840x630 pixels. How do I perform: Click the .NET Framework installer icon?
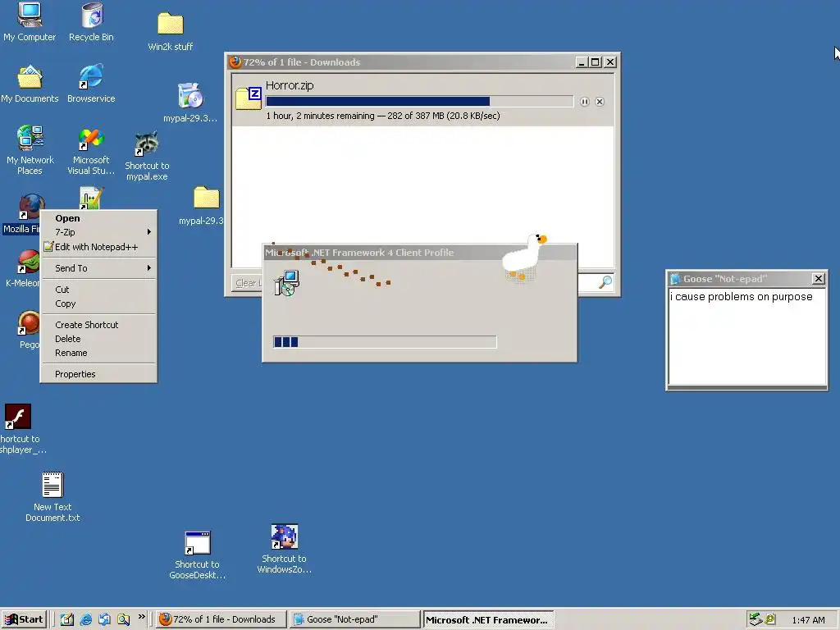pos(286,283)
